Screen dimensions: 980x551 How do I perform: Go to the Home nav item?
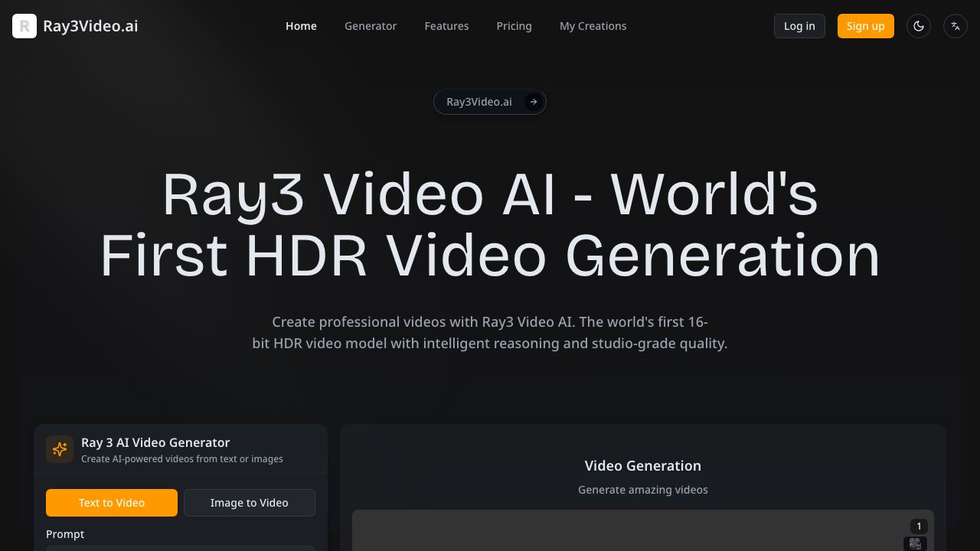point(301,26)
